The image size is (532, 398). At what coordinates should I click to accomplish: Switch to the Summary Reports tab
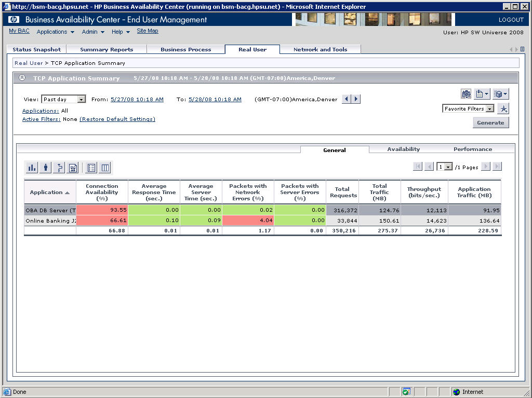(x=107, y=49)
